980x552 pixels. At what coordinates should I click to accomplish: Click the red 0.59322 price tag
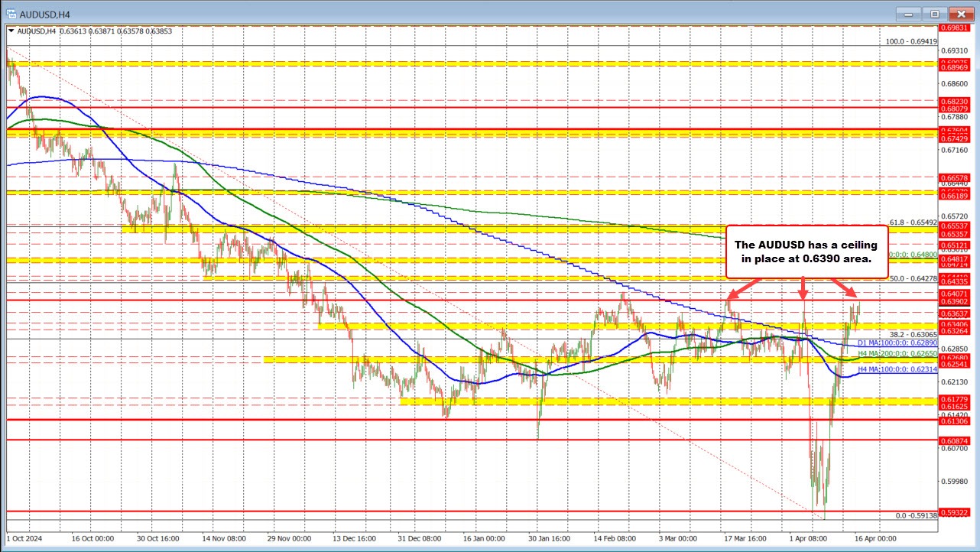tap(956, 511)
